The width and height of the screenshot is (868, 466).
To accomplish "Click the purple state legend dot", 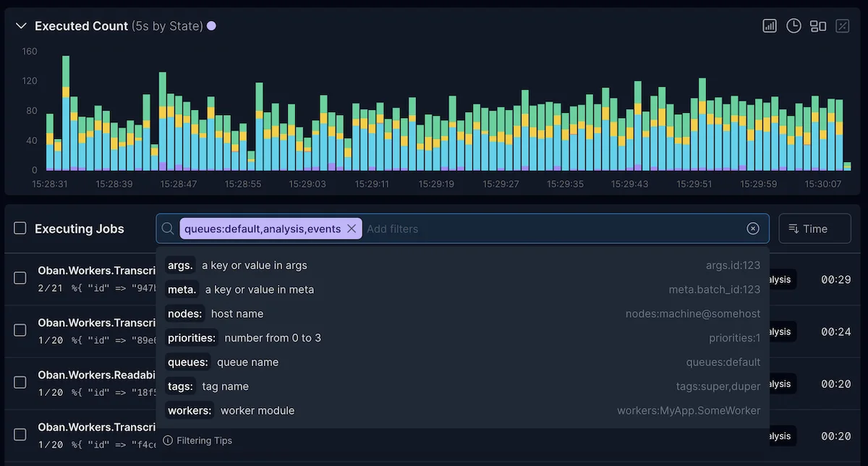I will click(x=210, y=25).
